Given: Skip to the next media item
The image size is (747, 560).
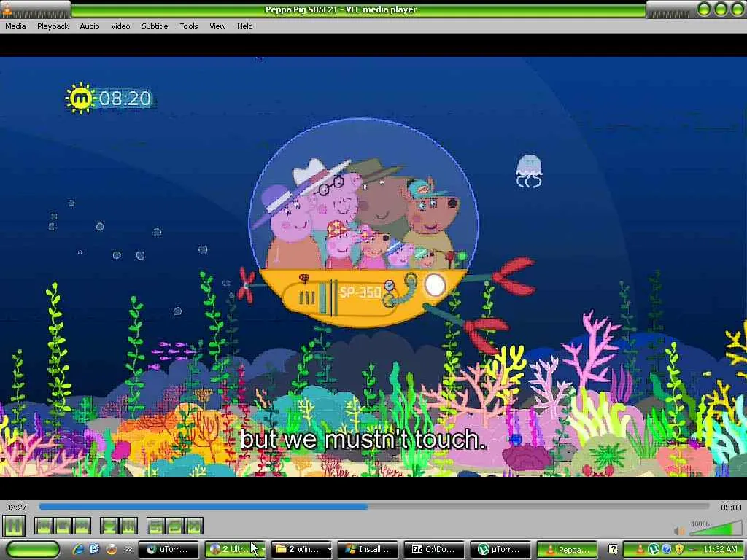Looking at the screenshot, I should (82, 526).
